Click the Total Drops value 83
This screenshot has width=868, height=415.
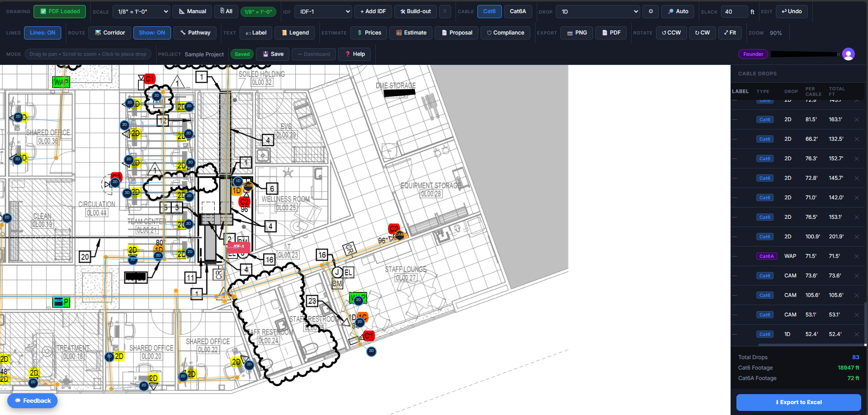point(855,357)
